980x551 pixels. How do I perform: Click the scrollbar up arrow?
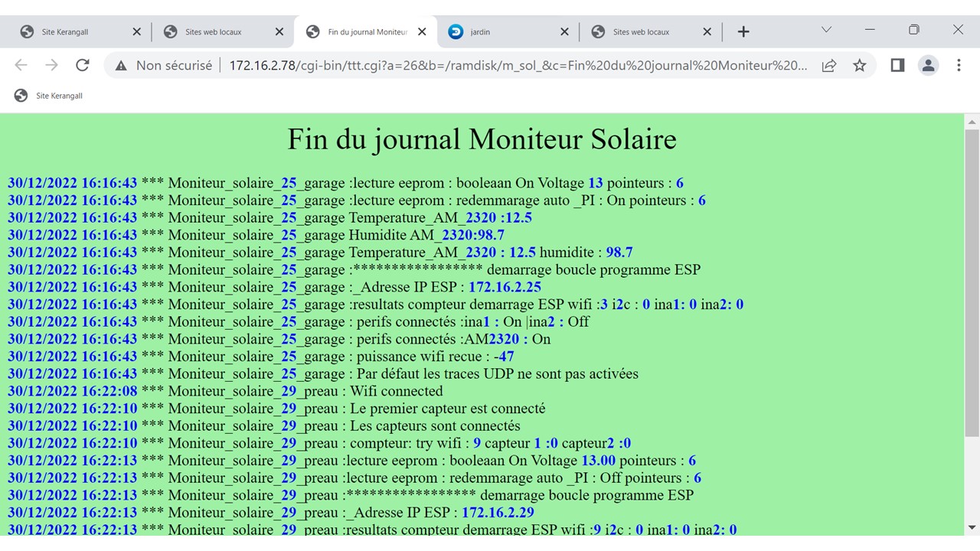972,122
